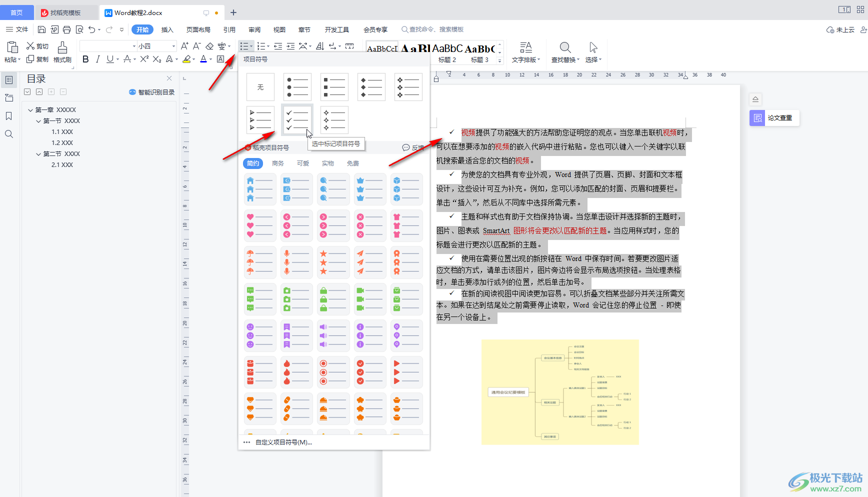Click the collapse arrow icon above paper check
The image size is (868, 497).
755,99
